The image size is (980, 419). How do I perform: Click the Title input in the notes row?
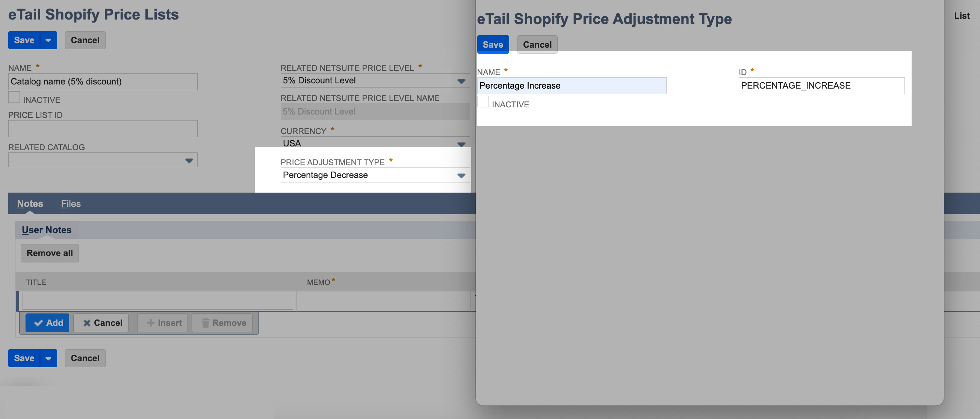pos(157,301)
